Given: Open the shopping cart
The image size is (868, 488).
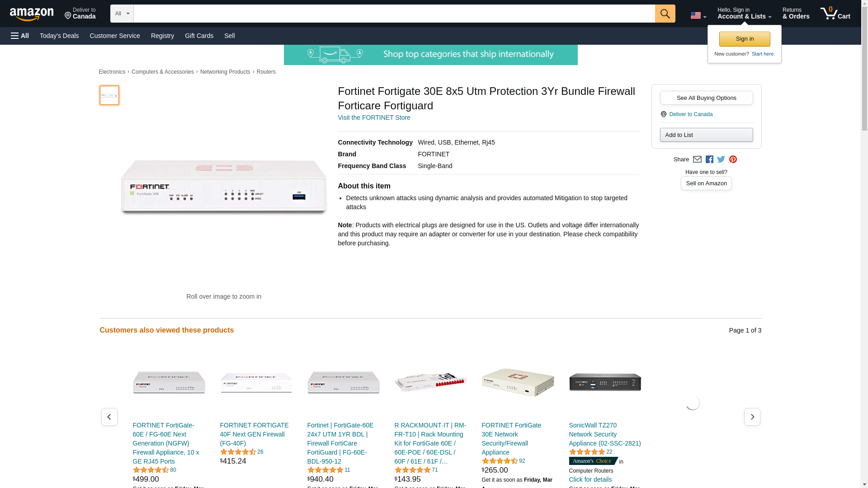Looking at the screenshot, I should (x=835, y=14).
